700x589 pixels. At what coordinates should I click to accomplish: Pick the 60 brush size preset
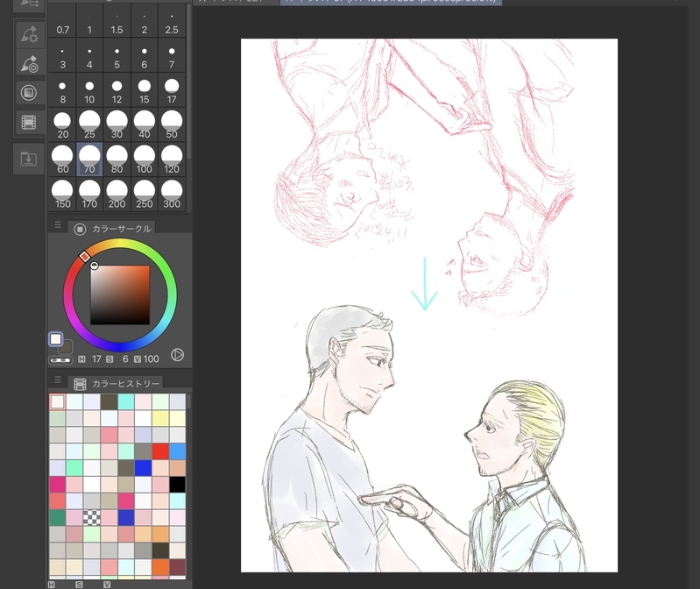(x=62, y=160)
